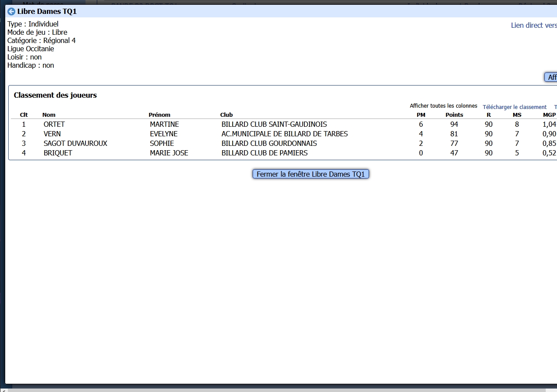Sort by the Points column header
This screenshot has height=392, width=557.
(454, 115)
